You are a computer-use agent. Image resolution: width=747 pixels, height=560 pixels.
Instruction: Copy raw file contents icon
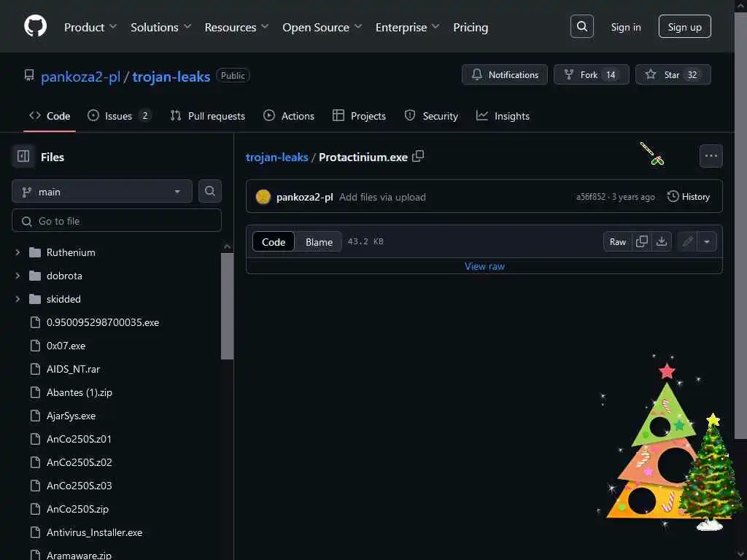click(x=642, y=241)
